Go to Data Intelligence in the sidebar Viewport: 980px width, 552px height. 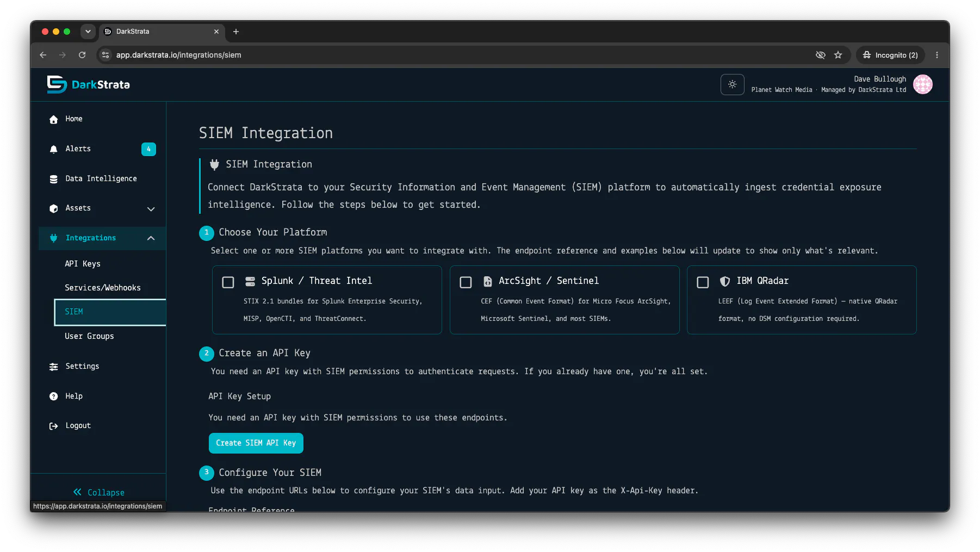coord(102,179)
